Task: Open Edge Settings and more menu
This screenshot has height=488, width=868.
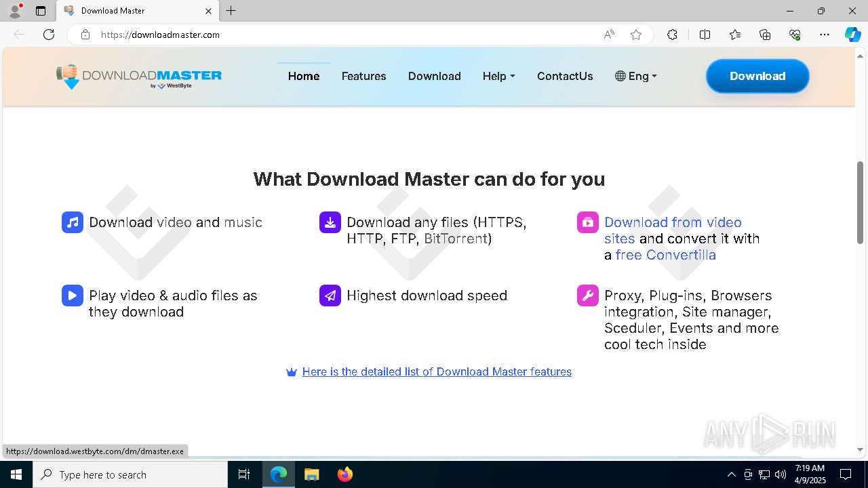Action: coord(825,35)
